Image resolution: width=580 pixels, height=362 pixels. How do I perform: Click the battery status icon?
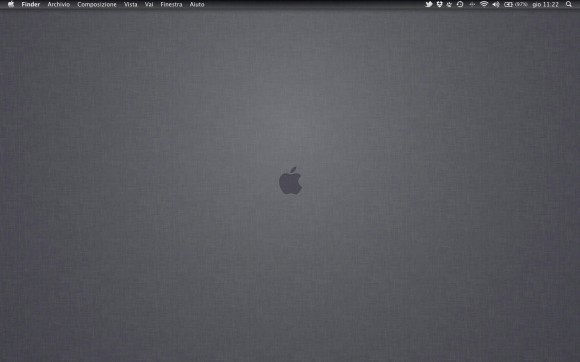tap(508, 4)
